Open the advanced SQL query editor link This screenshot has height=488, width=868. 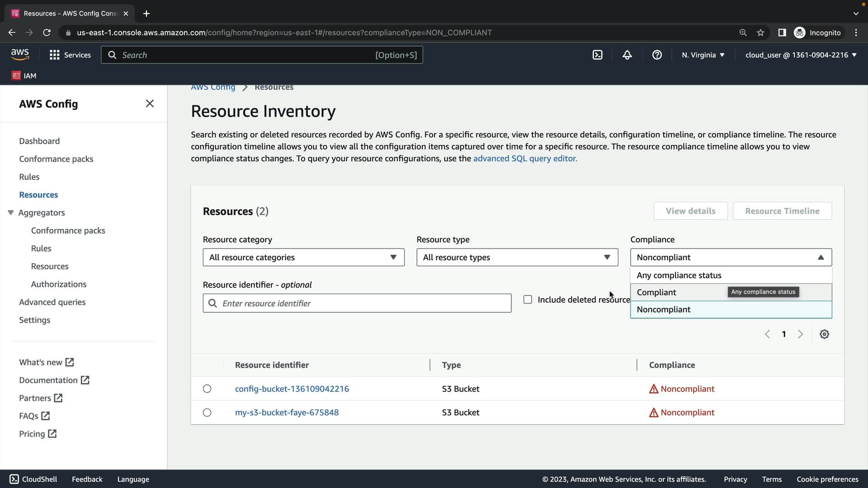525,159
